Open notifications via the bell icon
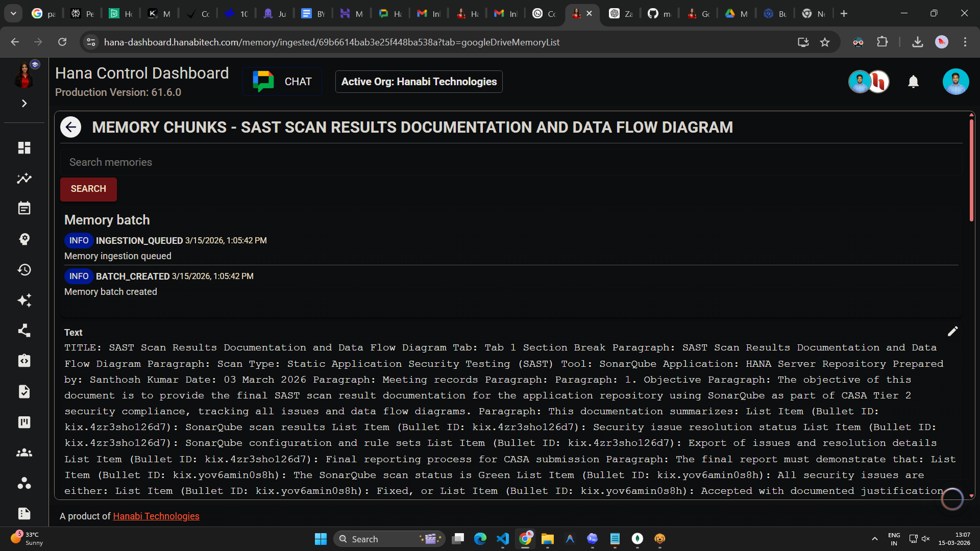This screenshot has height=551, width=980. pyautogui.click(x=913, y=82)
